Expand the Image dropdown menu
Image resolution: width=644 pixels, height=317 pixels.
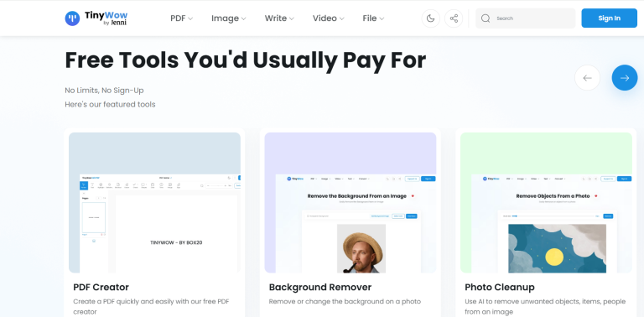(x=229, y=18)
